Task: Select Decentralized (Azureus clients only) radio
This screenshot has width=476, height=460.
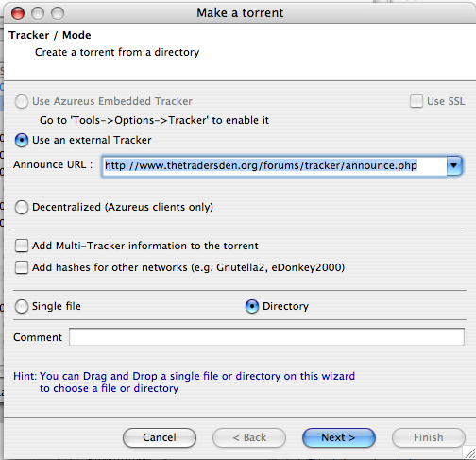Action: coord(22,208)
